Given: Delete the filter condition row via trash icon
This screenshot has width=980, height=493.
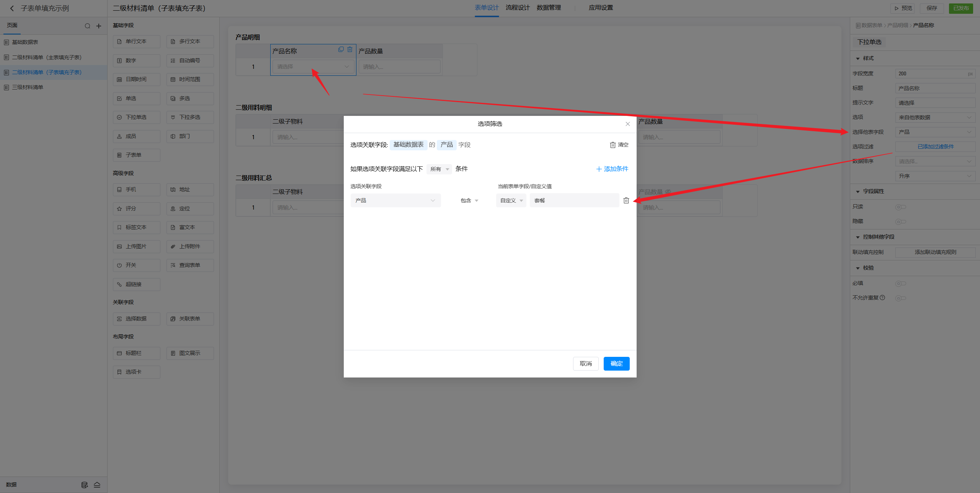Looking at the screenshot, I should pos(626,200).
